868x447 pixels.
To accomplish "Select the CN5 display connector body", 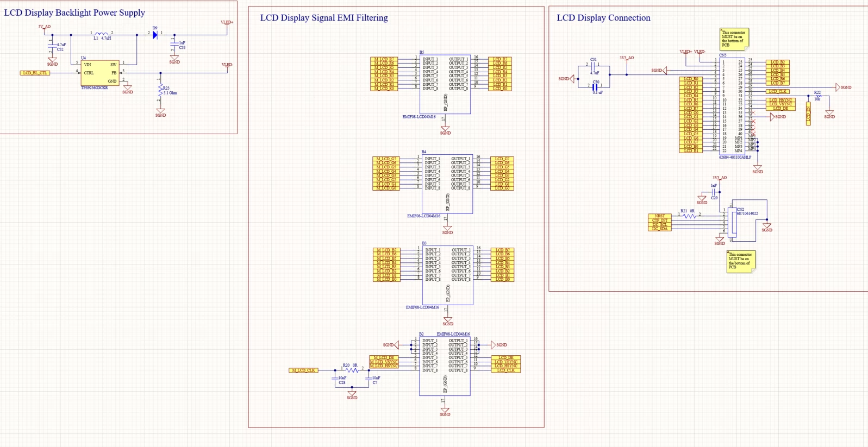I will tap(732, 106).
